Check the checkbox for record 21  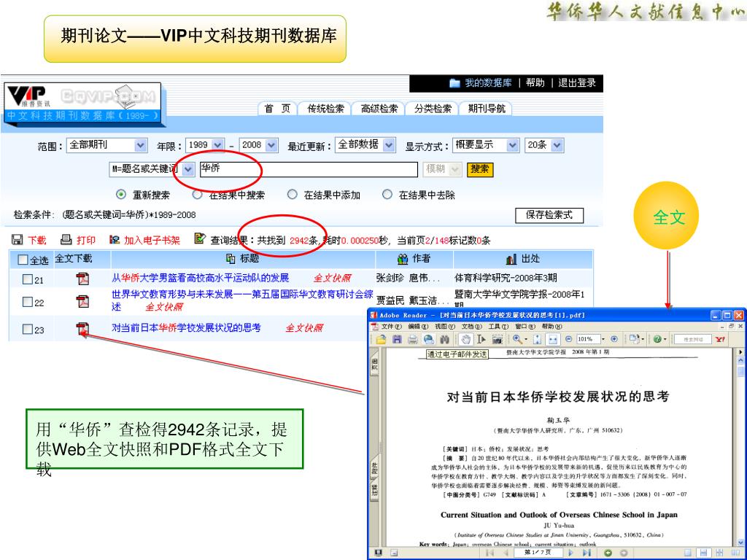(x=28, y=279)
